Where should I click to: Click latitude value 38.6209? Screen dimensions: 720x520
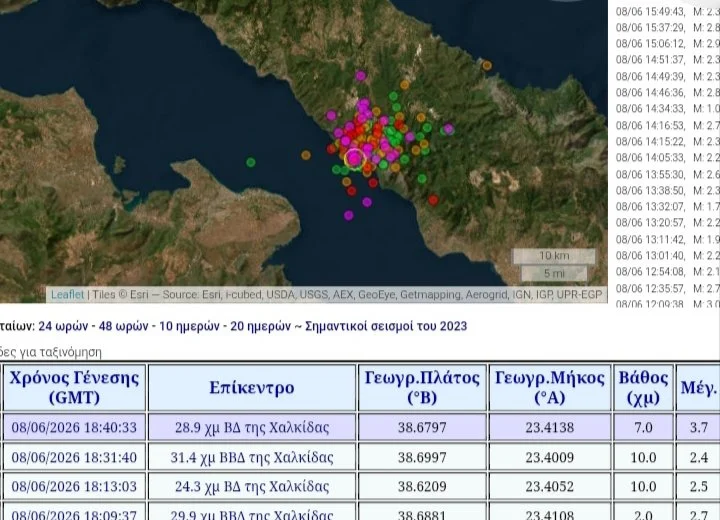pyautogui.click(x=422, y=486)
